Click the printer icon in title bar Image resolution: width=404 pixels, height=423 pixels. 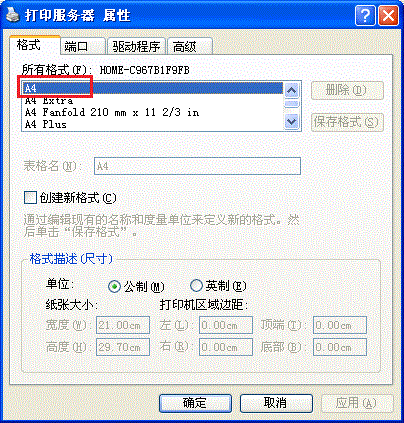pos(13,14)
